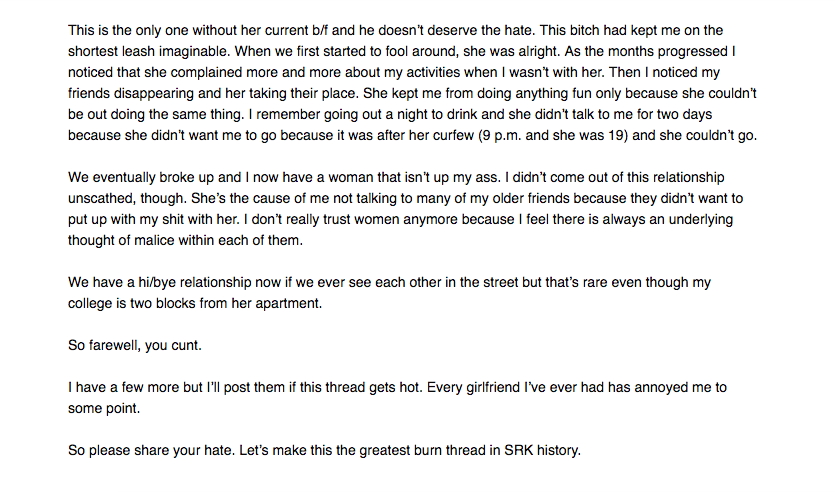Click the word "curfew" in the first paragraph
The height and width of the screenshot is (492, 835).
pos(453,135)
